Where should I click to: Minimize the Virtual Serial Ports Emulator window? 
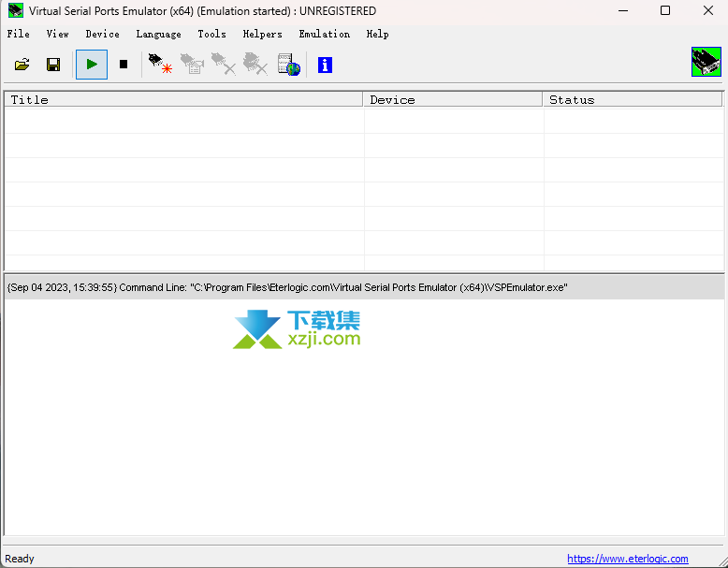coord(623,10)
